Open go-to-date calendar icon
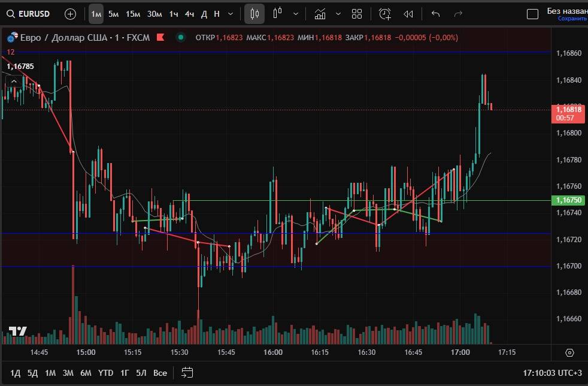Viewport: 588px width, 386px height. pyautogui.click(x=187, y=373)
